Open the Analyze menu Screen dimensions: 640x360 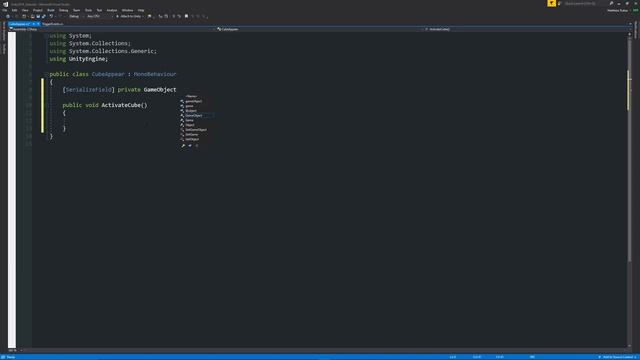tap(112, 10)
